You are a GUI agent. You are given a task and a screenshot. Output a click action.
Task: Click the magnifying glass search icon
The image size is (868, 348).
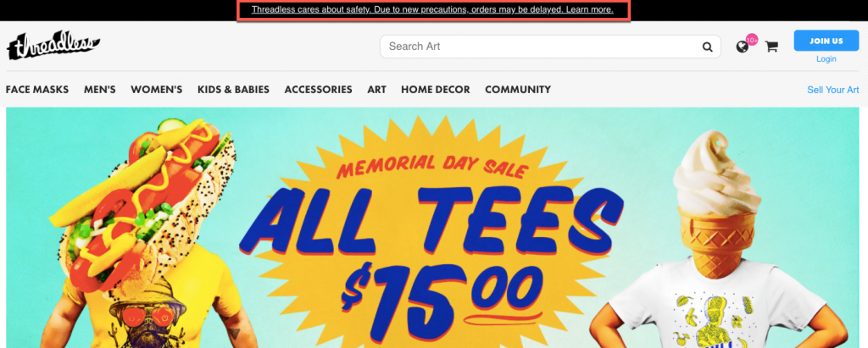(x=708, y=47)
